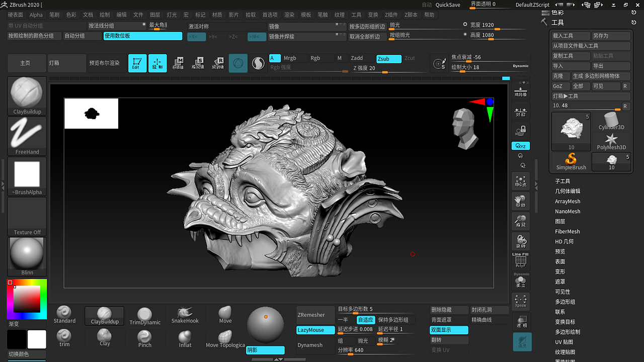Click the Xpose button
Screen dimensions: 644x362
pyautogui.click(x=521, y=301)
